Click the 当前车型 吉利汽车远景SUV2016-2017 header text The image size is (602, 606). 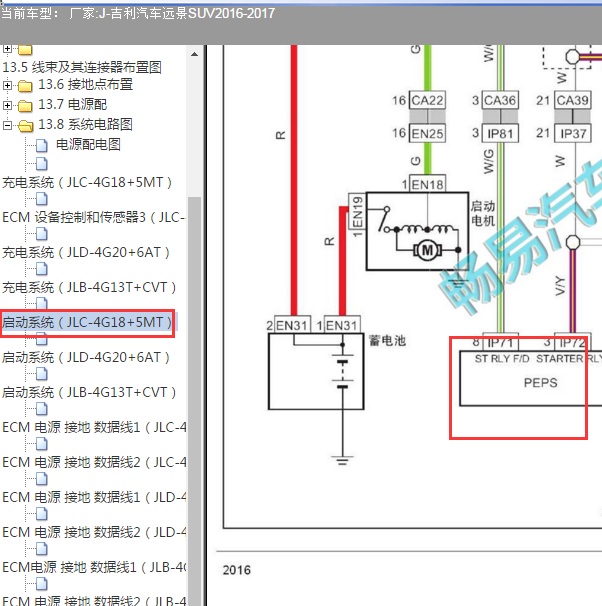tap(138, 14)
